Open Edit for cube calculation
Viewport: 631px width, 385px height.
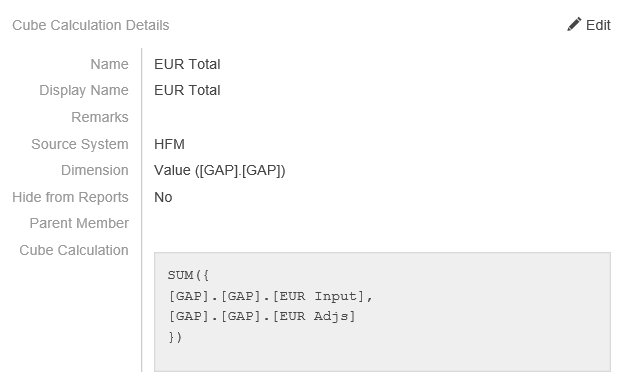(x=589, y=25)
